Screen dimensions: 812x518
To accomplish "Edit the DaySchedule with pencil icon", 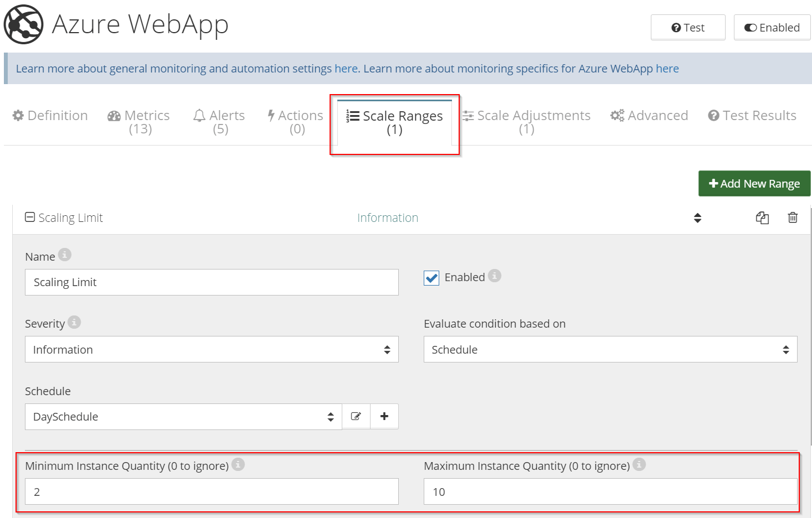I will [x=356, y=416].
